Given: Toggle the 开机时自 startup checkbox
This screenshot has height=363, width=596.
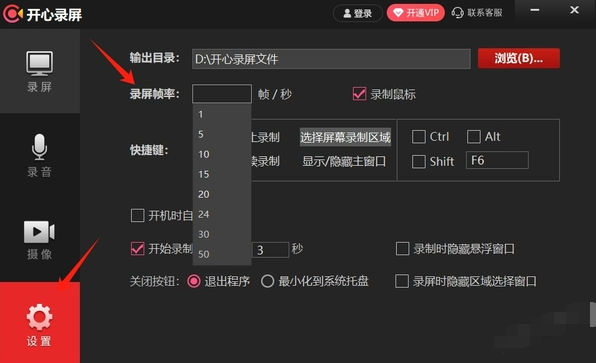Looking at the screenshot, I should [x=137, y=216].
